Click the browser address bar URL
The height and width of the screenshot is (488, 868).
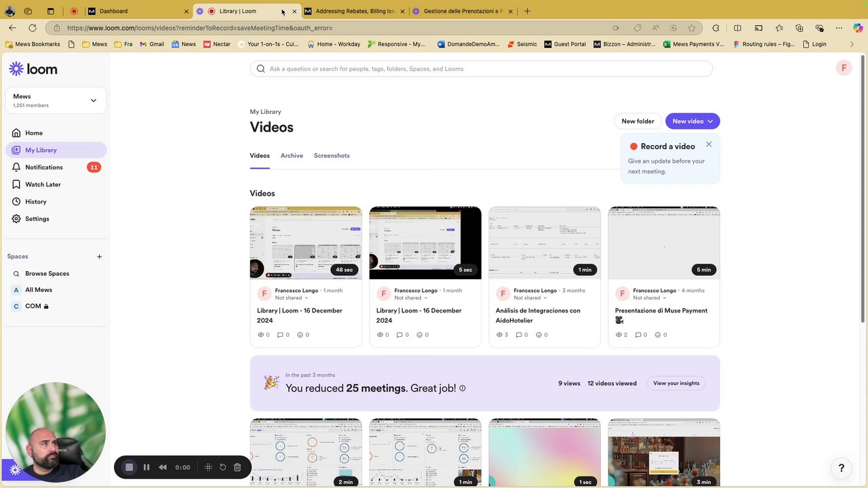pos(199,28)
